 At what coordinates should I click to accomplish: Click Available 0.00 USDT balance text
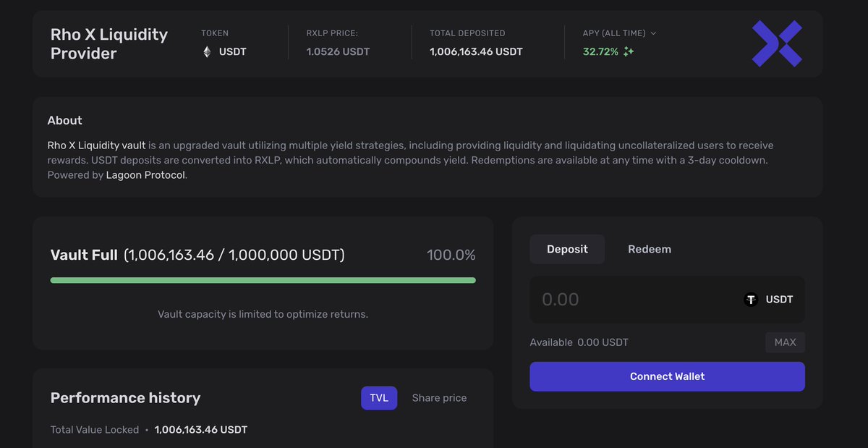pyautogui.click(x=579, y=342)
